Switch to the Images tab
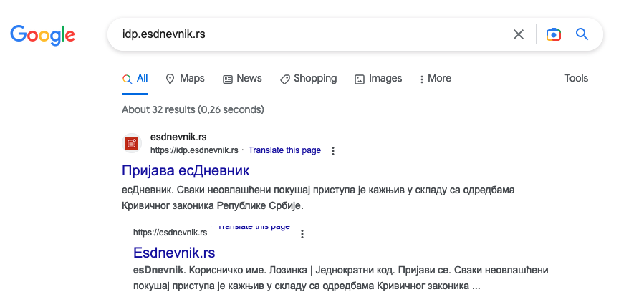Image resolution: width=644 pixels, height=307 pixels. (378, 79)
